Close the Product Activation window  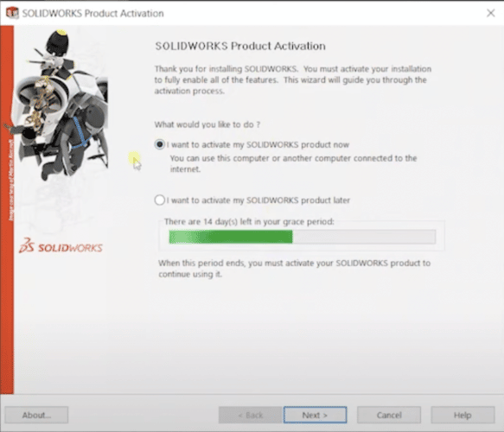(490, 13)
